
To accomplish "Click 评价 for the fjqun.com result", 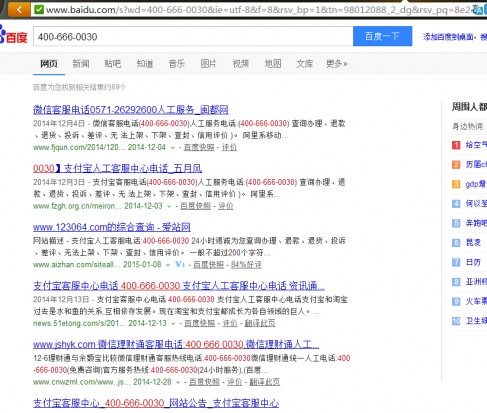I will [x=229, y=147].
